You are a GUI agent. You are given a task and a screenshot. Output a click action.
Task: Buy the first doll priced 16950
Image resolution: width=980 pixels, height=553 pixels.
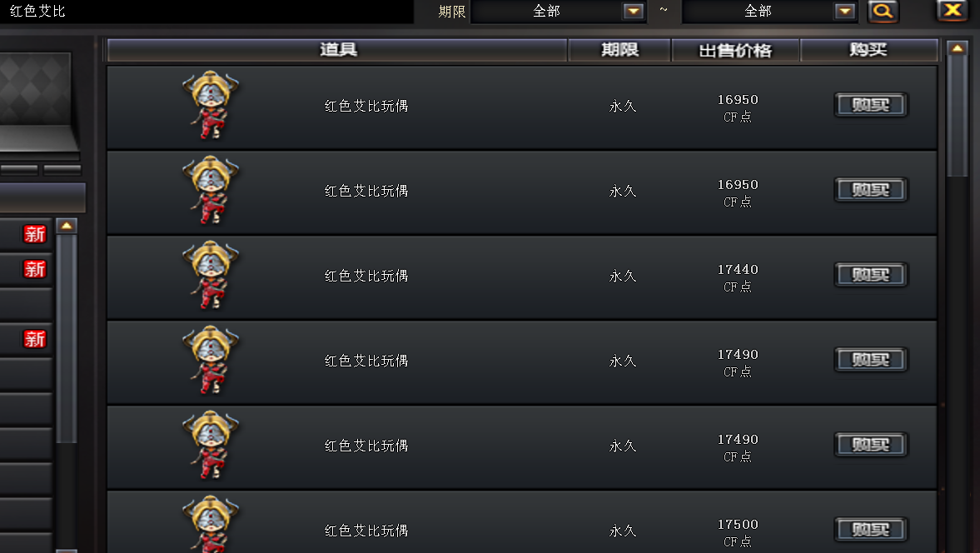pyautogui.click(x=871, y=105)
